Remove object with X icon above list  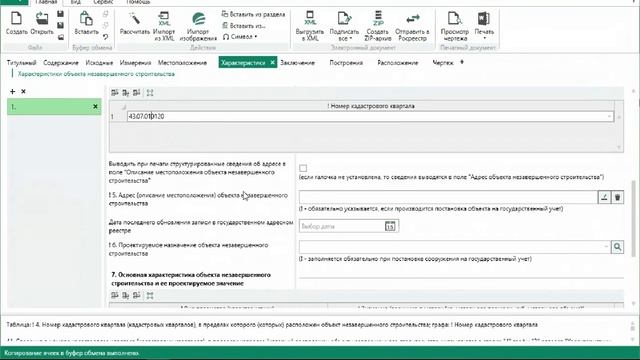coord(23,91)
